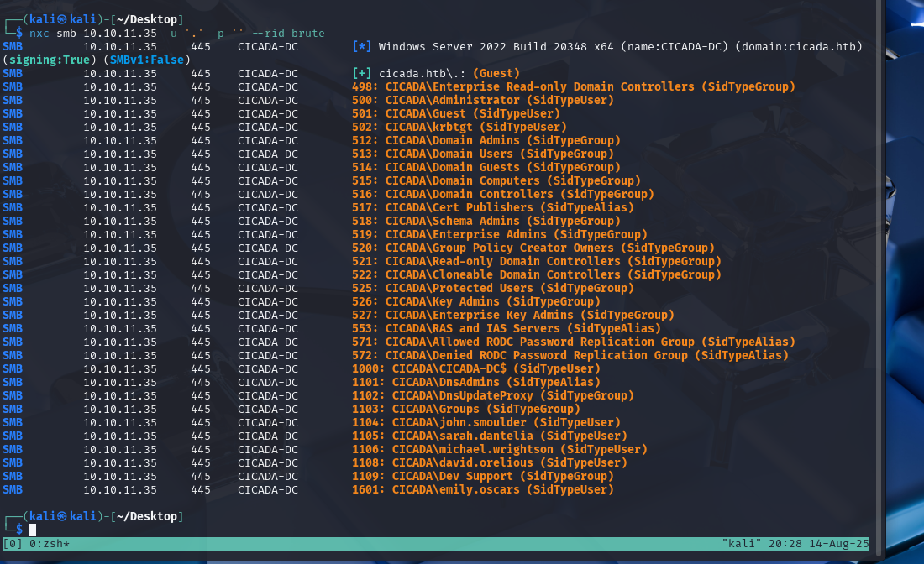This screenshot has width=924, height=564.
Task: Click the 519: CICADA\Enterprise Admins entry
Action: pyautogui.click(x=500, y=235)
